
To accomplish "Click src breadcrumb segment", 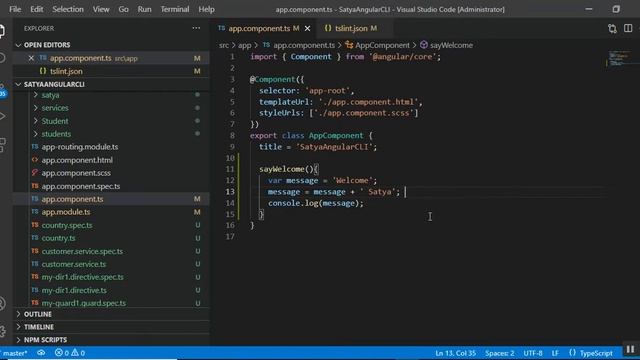I will pos(224,45).
